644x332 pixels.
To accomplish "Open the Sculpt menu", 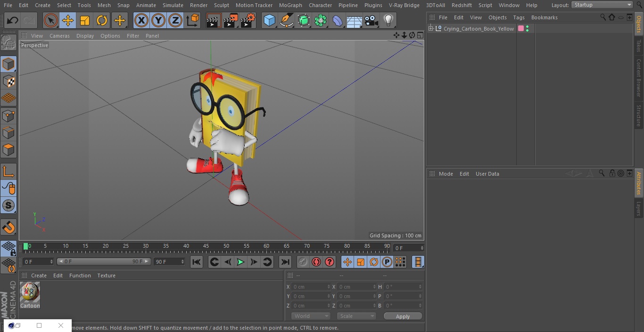I will 222,5.
